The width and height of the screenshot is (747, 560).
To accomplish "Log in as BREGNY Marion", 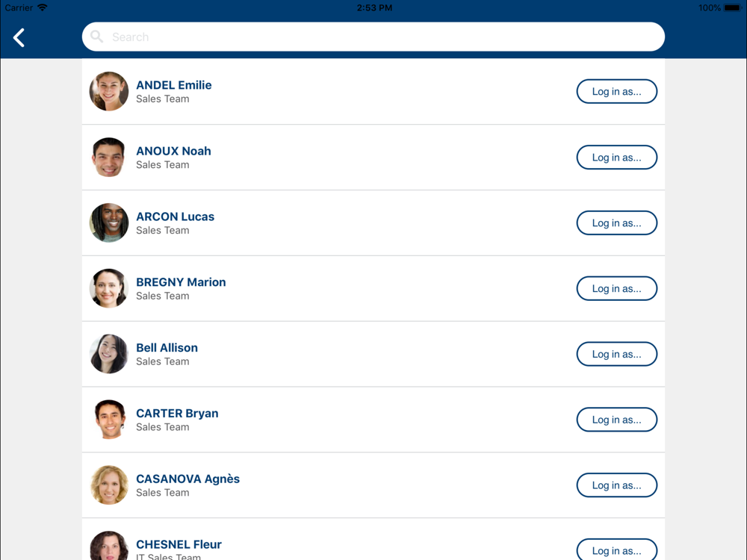I will click(x=616, y=288).
